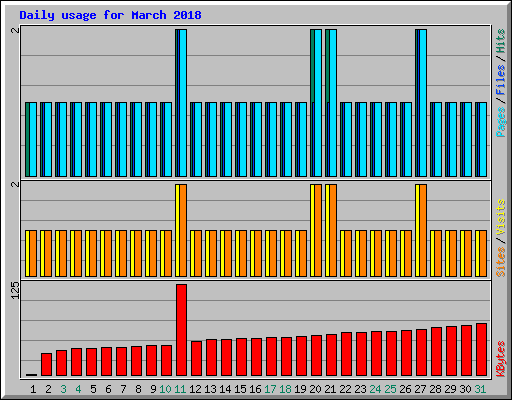Click day label "23" on the bottom axis
Viewport: 512px width, 400px height.
pos(360,389)
